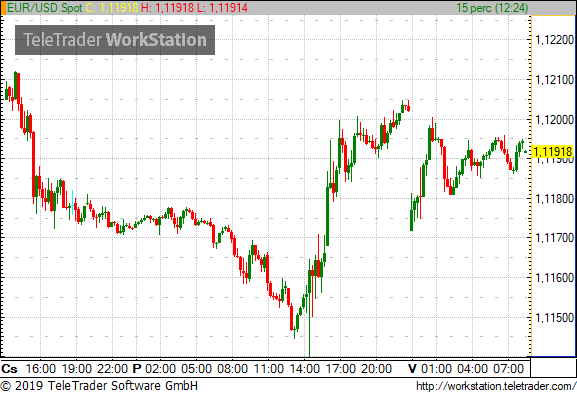Click the 1,12200 price axis label
Screen dimensions: 577x395
pyautogui.click(x=555, y=40)
